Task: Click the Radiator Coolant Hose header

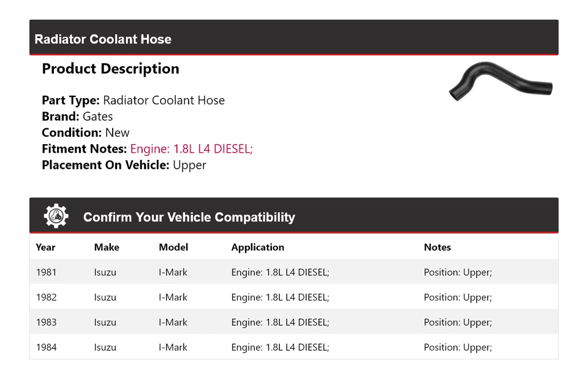Action: tap(103, 39)
